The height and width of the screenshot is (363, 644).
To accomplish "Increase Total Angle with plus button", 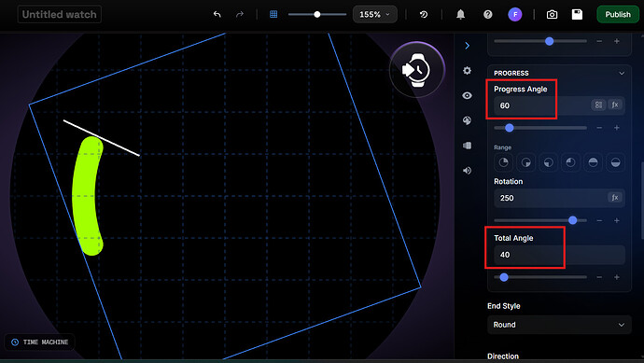I will [617, 277].
